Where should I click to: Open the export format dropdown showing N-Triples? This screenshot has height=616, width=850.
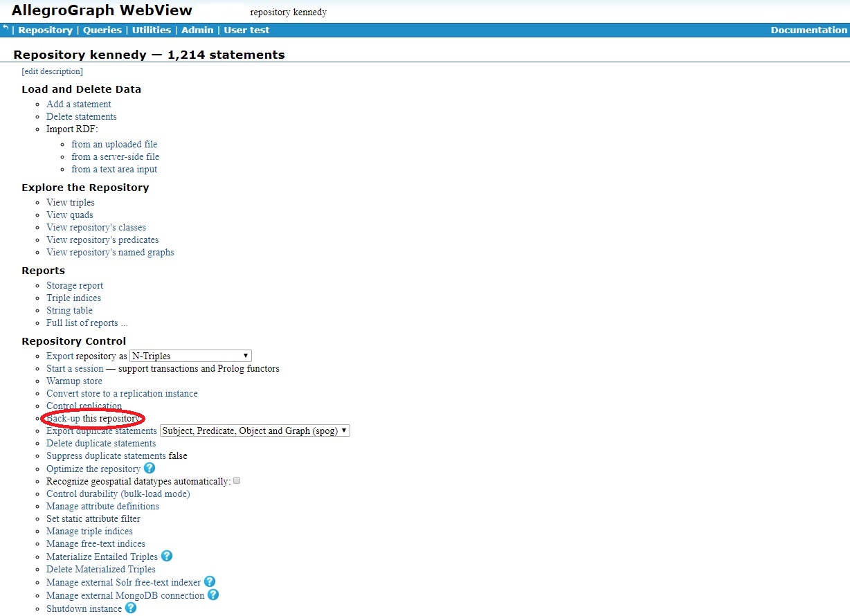point(190,355)
